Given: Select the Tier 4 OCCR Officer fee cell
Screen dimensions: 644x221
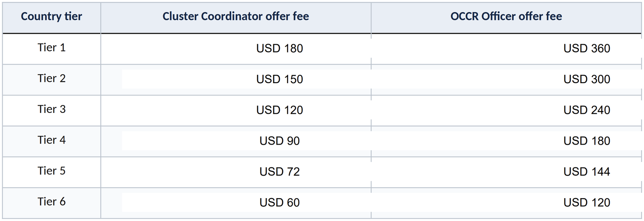Looking at the screenshot, I should [587, 141].
